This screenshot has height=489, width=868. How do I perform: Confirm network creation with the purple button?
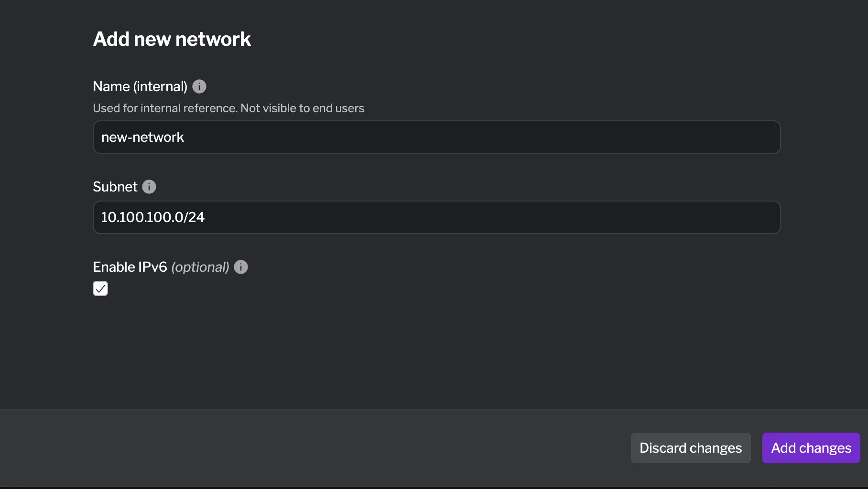pyautogui.click(x=810, y=448)
